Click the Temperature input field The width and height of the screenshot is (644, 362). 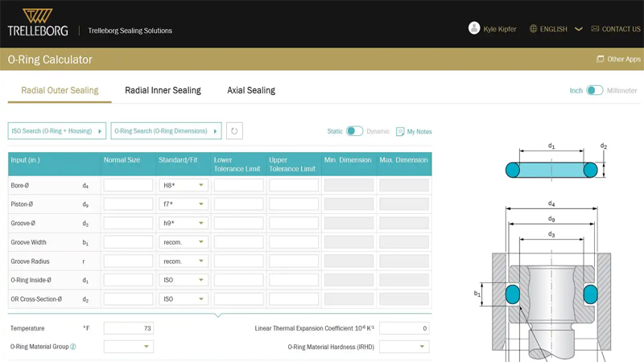pyautogui.click(x=129, y=328)
